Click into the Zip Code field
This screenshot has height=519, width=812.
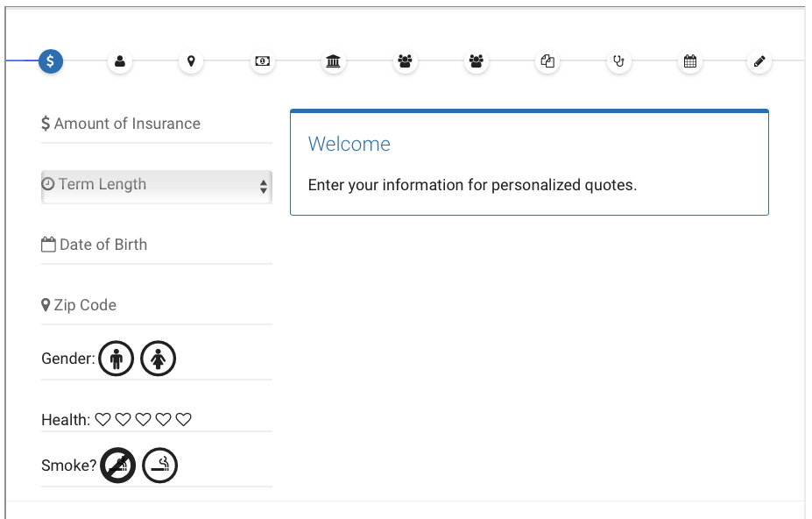pyautogui.click(x=156, y=306)
